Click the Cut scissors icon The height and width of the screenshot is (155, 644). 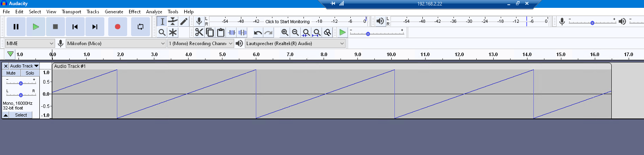[x=199, y=32]
